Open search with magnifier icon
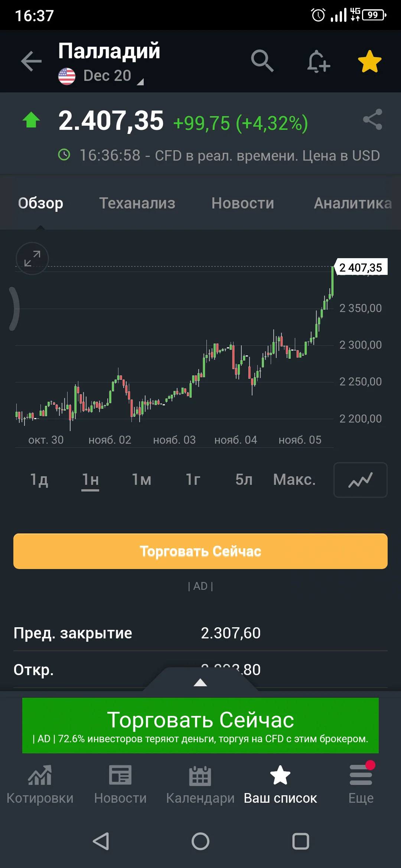 262,61
